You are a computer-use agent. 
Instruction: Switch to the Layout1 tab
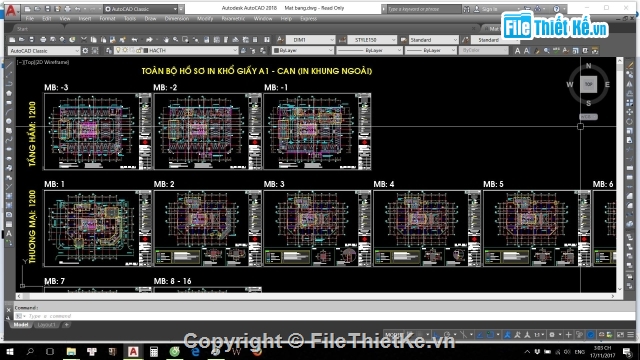[x=46, y=325]
